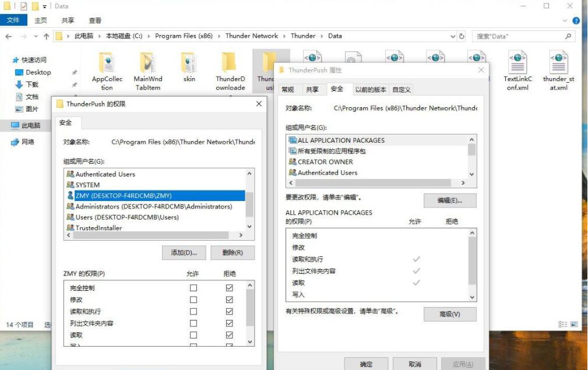Viewport: 588px width, 370px height.
Task: Click 确定 in the properties dialog
Action: pyautogui.click(x=367, y=364)
